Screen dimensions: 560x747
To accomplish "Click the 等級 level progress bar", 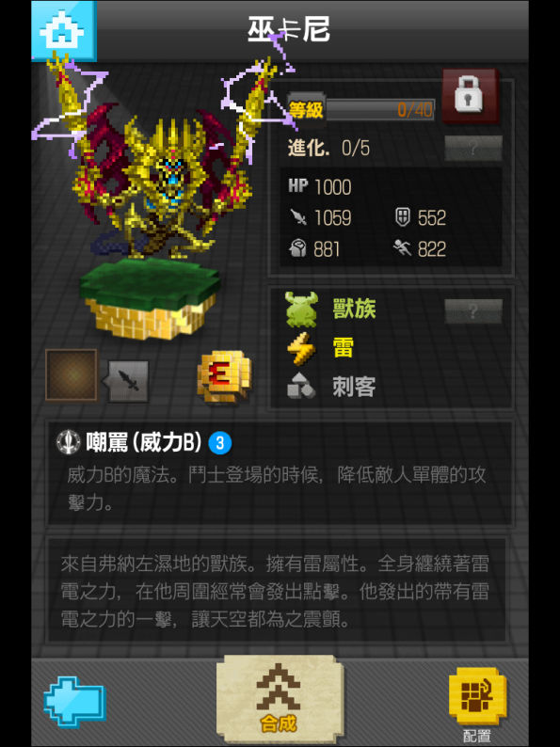I will click(x=380, y=110).
